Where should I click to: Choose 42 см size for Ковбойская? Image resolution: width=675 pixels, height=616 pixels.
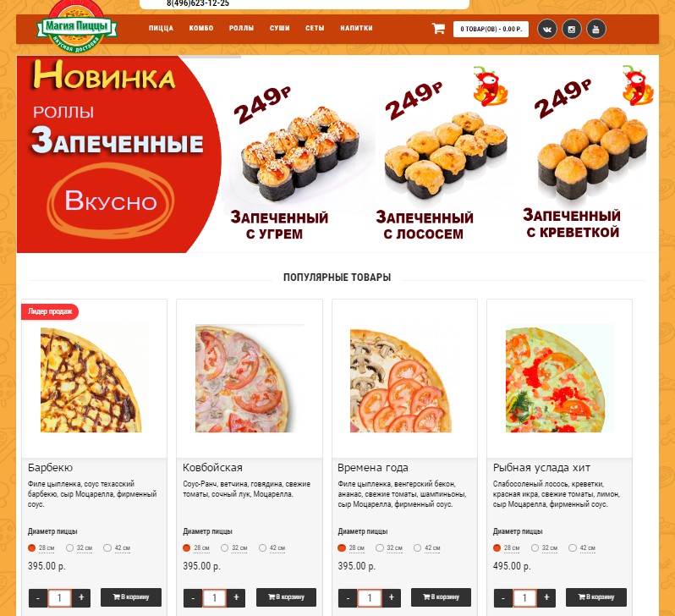coord(262,548)
